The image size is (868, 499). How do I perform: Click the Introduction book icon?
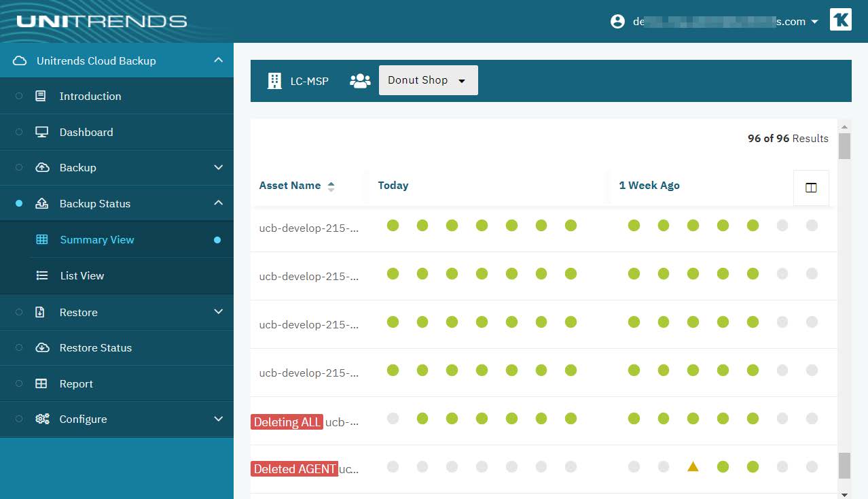(x=41, y=96)
